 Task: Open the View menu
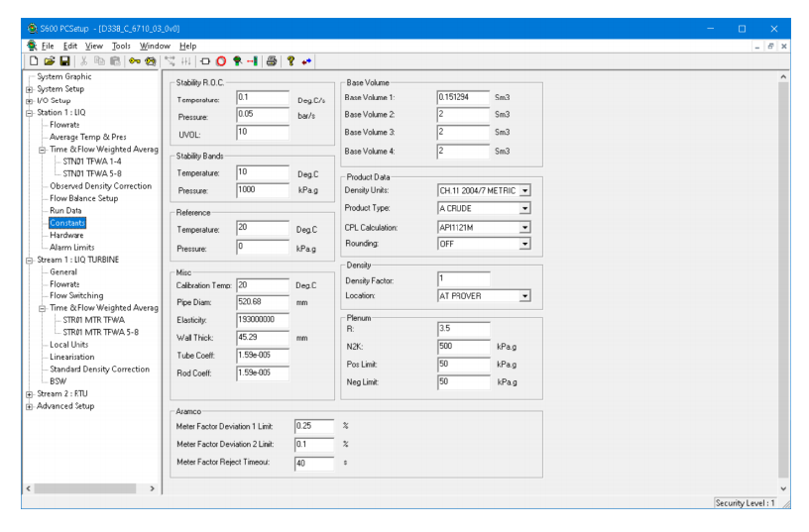point(94,46)
